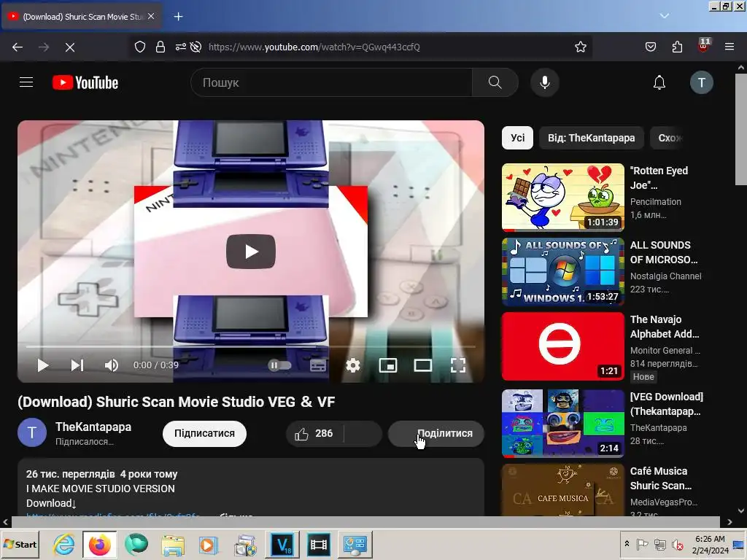747x560 pixels.
Task: Toggle the autoplay switch
Action: [279, 365]
